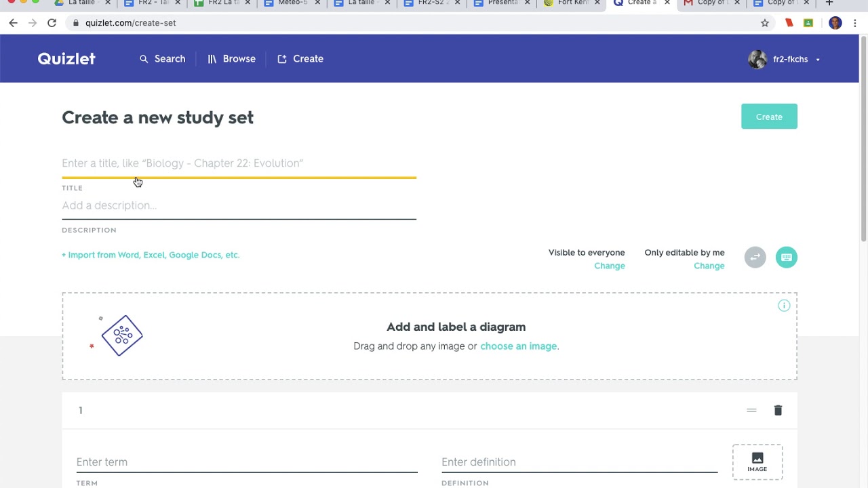868x488 pixels.
Task: Open the Browse section
Action: click(x=231, y=59)
